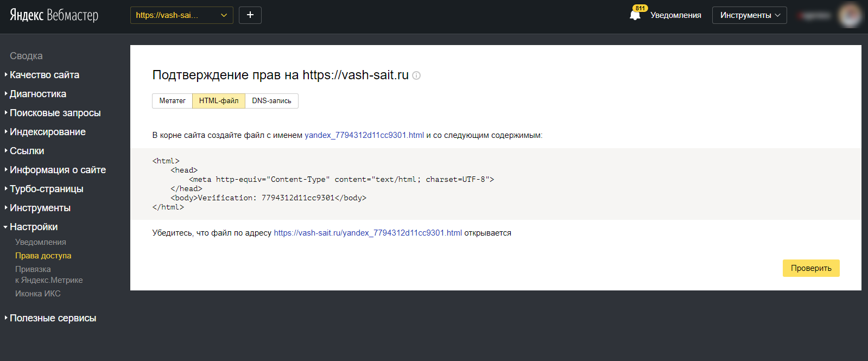Open the Yandex Webmaster logo home link
The image size is (868, 361).
pyautogui.click(x=54, y=15)
